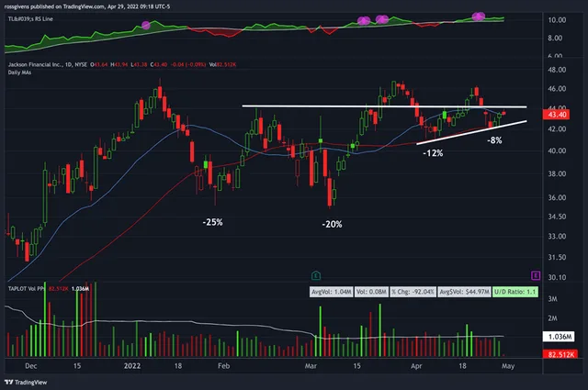Click the 30.10 price axis label

(557, 277)
